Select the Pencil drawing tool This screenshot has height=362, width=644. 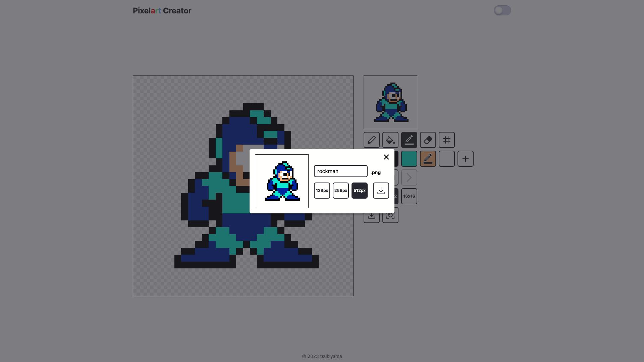click(x=371, y=140)
